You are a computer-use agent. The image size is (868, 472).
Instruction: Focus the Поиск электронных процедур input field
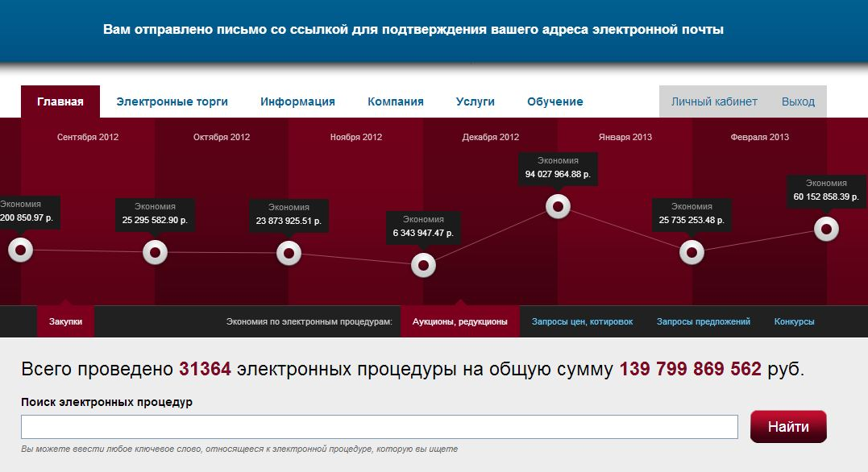380,427
